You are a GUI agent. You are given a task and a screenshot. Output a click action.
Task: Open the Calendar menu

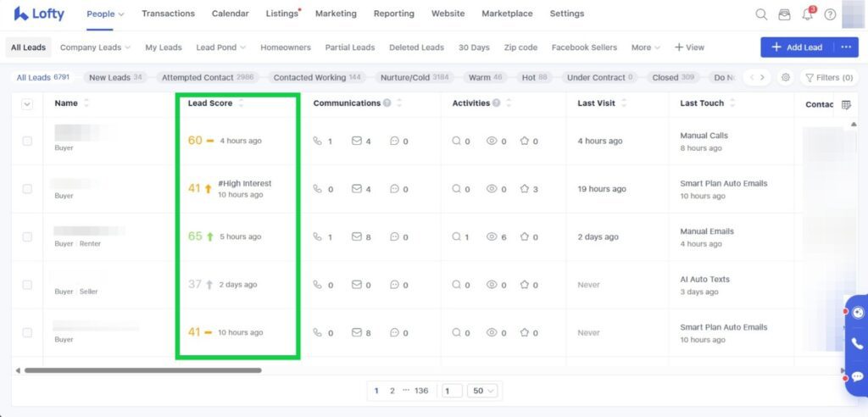[x=231, y=14]
